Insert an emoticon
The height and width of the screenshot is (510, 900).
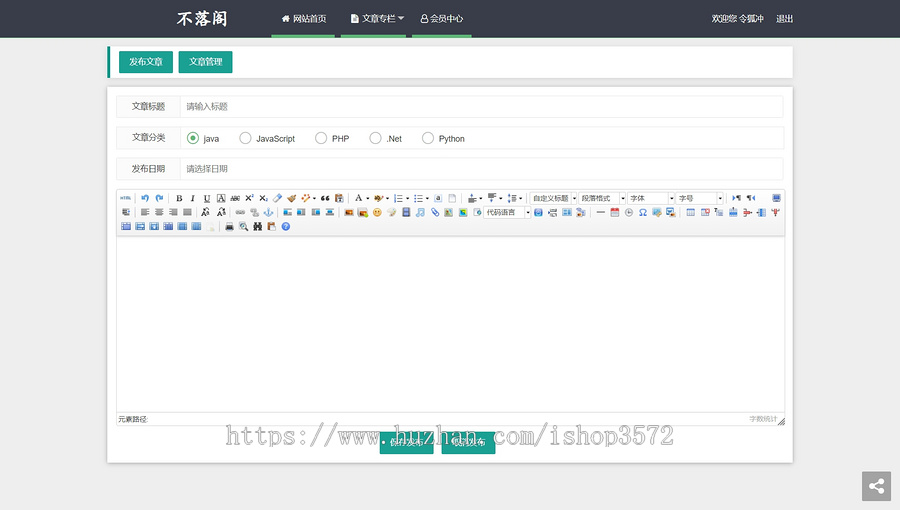coord(377,212)
